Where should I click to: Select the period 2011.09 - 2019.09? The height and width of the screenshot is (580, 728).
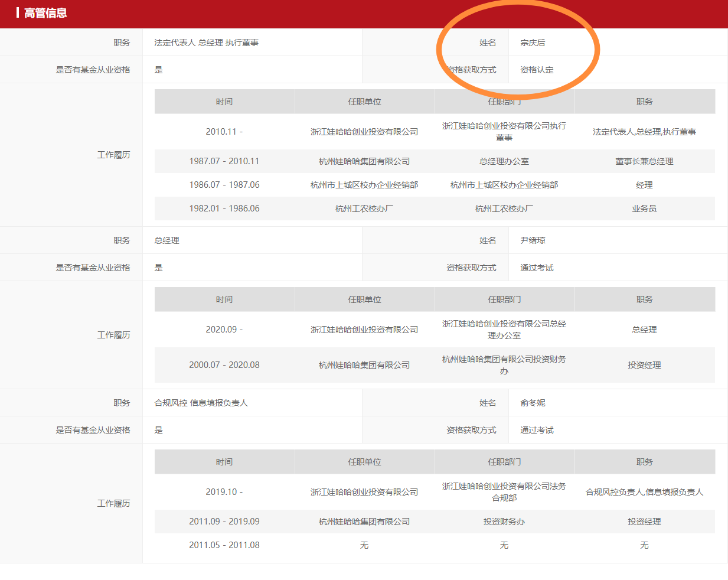(x=224, y=522)
